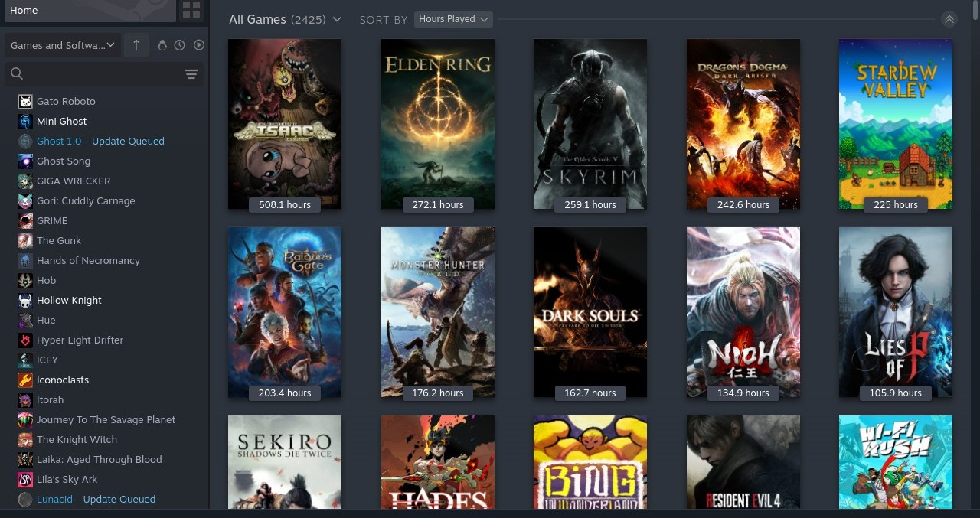Select Ghost 1.0 - Update Queued entry
This screenshot has width=980, height=518.
[x=100, y=141]
